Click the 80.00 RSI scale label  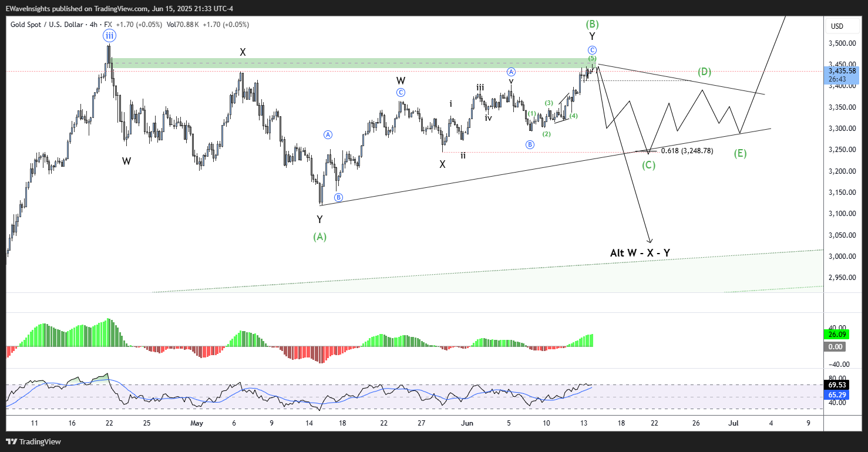[838, 378]
